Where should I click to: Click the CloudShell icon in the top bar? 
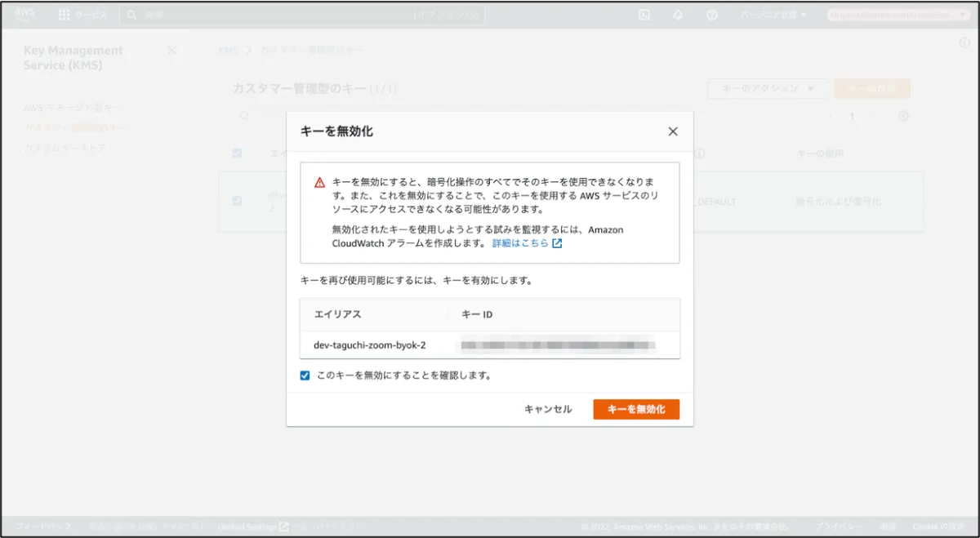tap(644, 15)
